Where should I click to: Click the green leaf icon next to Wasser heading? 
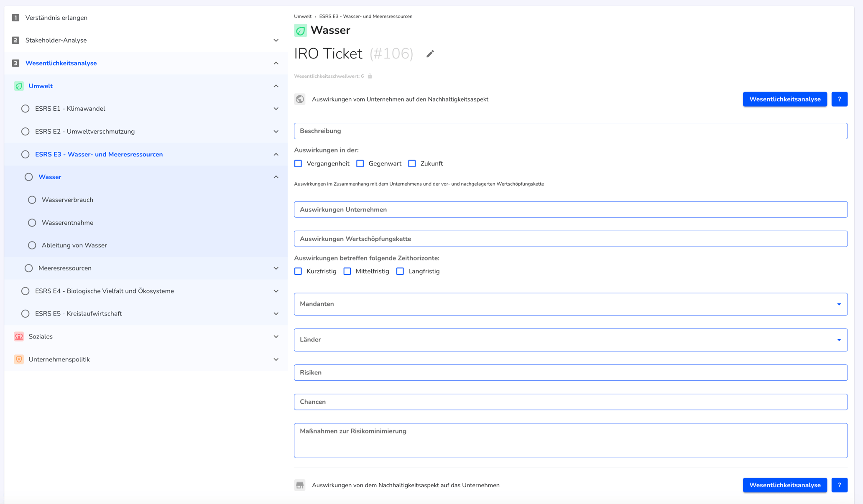(x=300, y=30)
